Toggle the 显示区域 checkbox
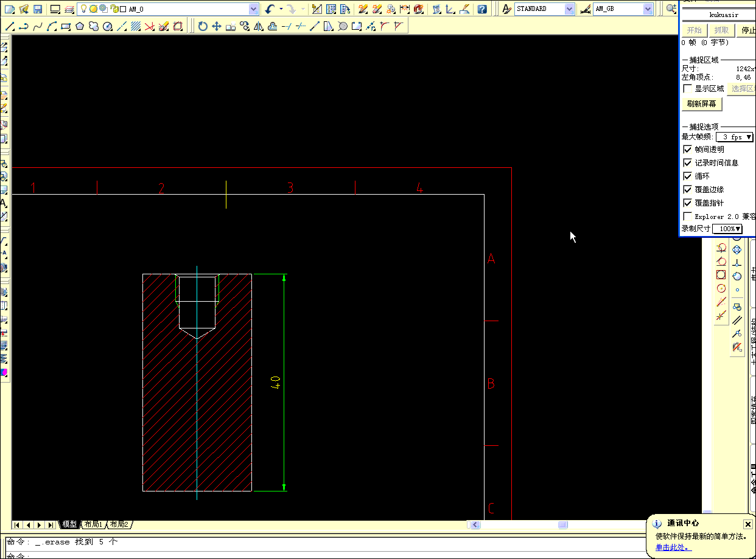 [x=687, y=89]
